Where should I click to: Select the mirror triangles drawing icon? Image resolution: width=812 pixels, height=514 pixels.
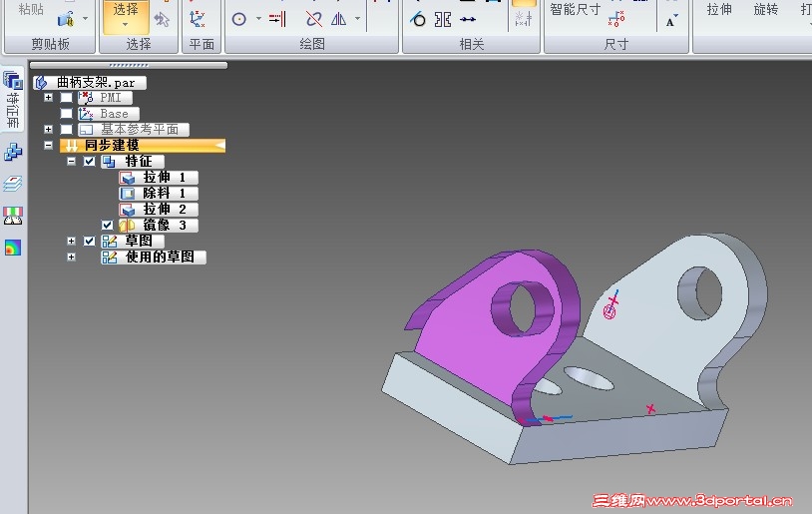pyautogui.click(x=338, y=19)
